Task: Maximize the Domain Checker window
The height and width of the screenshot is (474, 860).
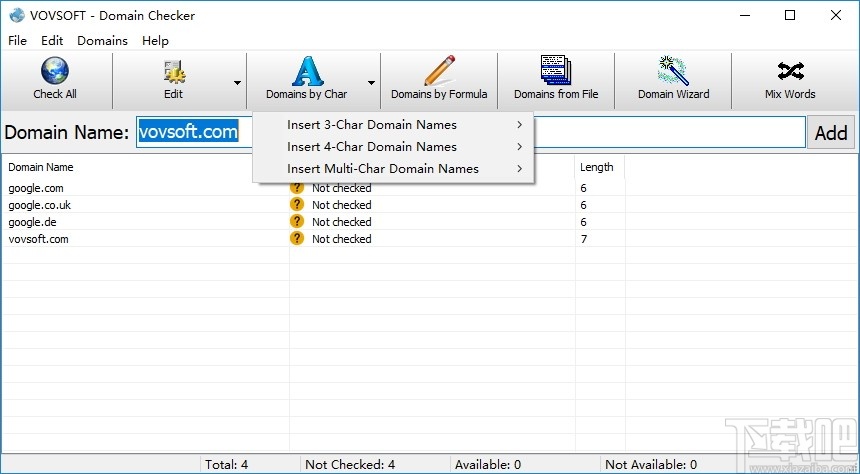Action: pyautogui.click(x=790, y=15)
